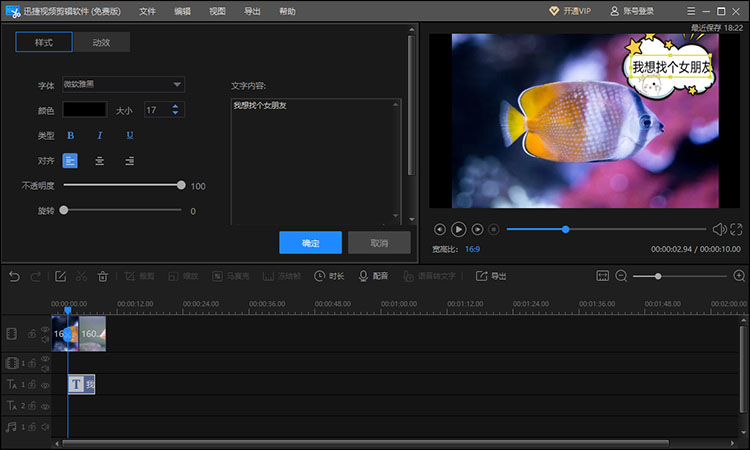Click the 裁剪 crop tool

139,276
